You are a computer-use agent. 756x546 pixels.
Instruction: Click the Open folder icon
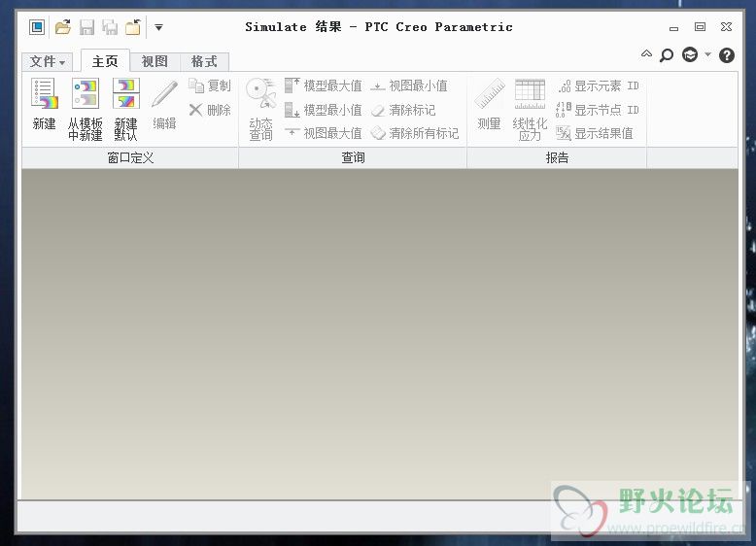(x=63, y=27)
